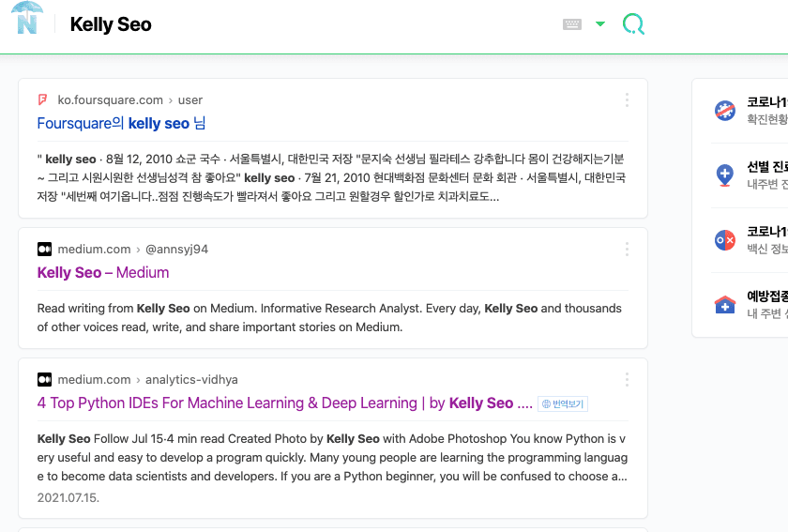Viewport: 788px width, 532px height.
Task: Click the Medium favicon beside analytics-vidhya
Action: [44, 379]
